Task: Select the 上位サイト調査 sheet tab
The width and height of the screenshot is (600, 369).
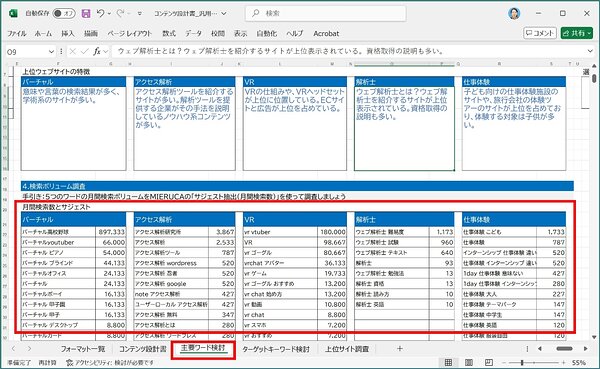Action: click(x=347, y=349)
